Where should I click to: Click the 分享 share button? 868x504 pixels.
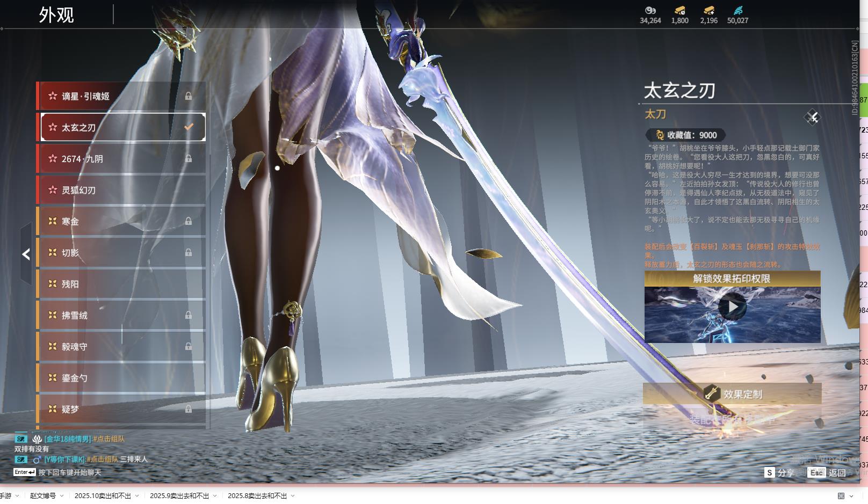coord(779,473)
